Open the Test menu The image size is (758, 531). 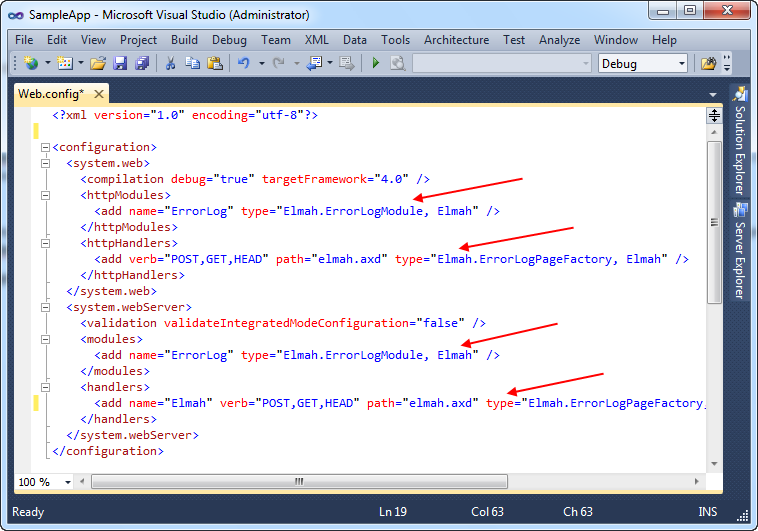[513, 40]
